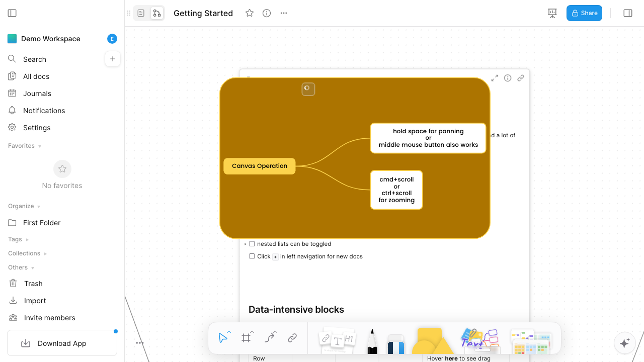Open the AI assistant sparkle button

pyautogui.click(x=625, y=343)
